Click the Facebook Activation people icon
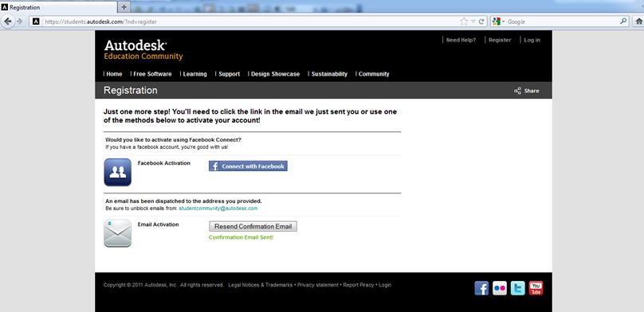 pos(117,172)
